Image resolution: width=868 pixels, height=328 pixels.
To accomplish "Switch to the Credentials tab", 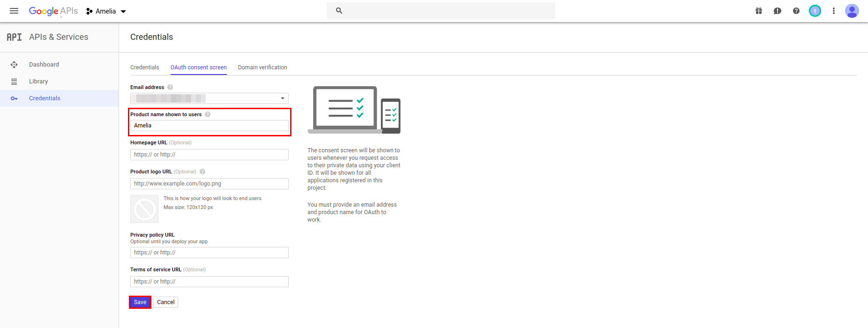I will coord(145,67).
